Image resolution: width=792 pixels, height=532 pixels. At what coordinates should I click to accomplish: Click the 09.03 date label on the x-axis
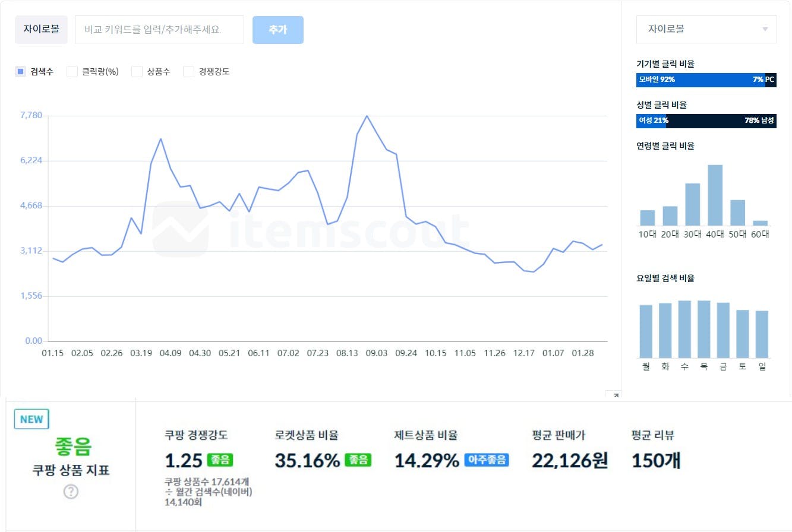pos(376,353)
